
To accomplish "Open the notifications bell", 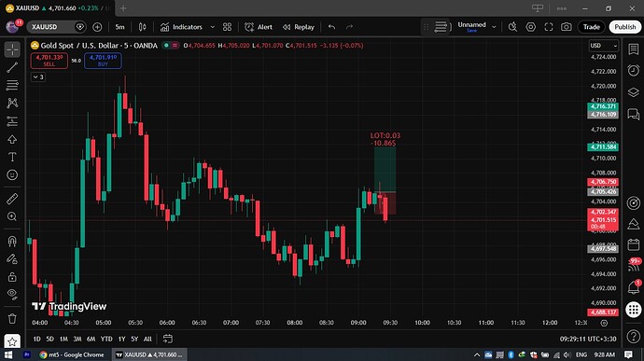I will (634, 287).
